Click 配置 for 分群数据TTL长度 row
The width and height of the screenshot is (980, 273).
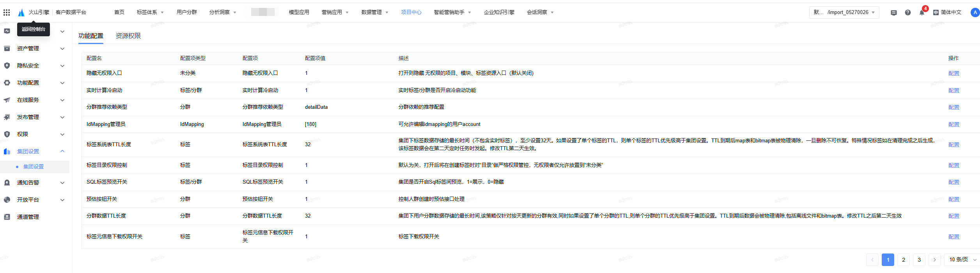[954, 216]
